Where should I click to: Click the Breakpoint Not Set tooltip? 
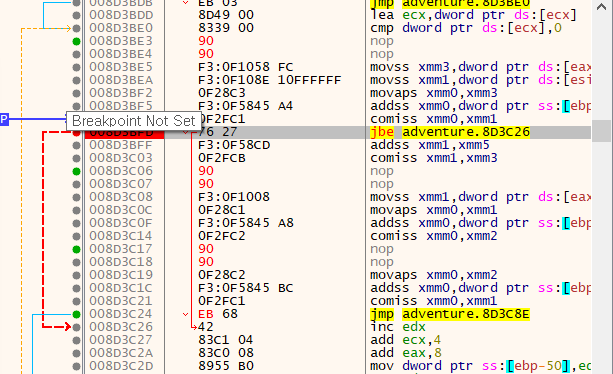(x=134, y=121)
